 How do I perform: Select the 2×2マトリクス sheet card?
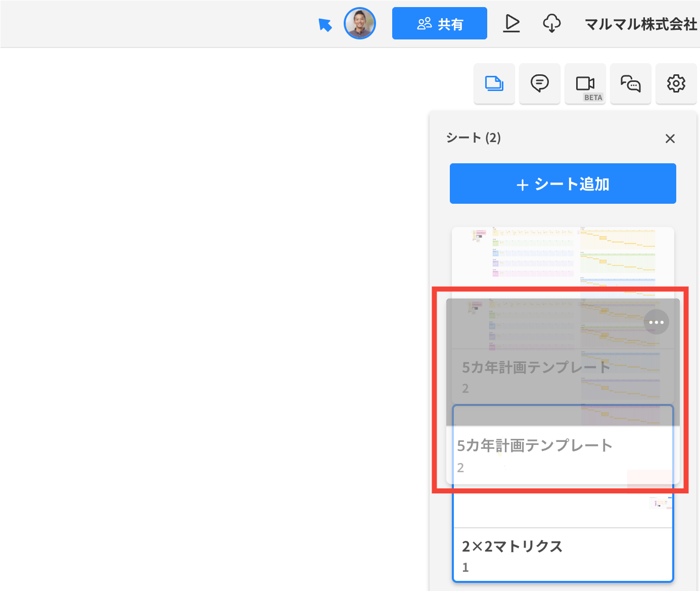click(563, 555)
